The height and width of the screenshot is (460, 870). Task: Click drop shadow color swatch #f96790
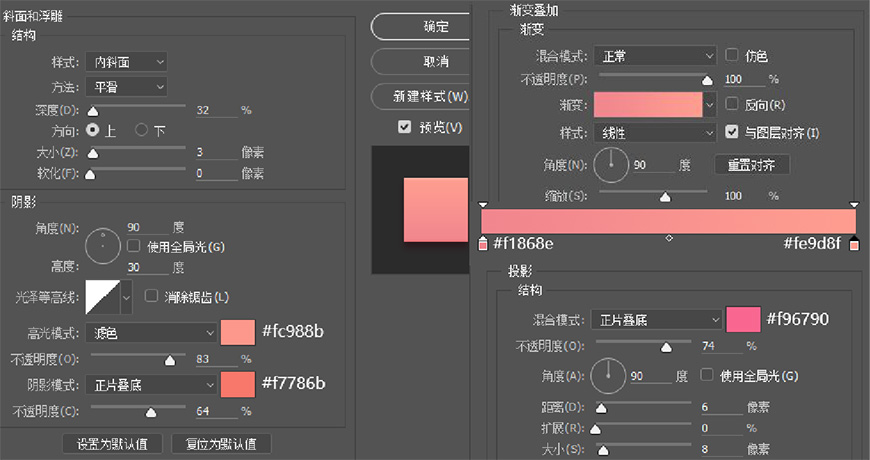743,319
